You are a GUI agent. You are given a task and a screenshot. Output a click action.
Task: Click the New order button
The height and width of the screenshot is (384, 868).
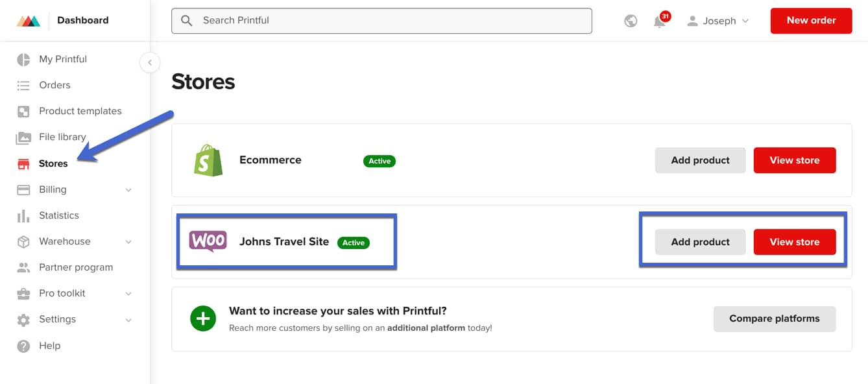pyautogui.click(x=811, y=21)
